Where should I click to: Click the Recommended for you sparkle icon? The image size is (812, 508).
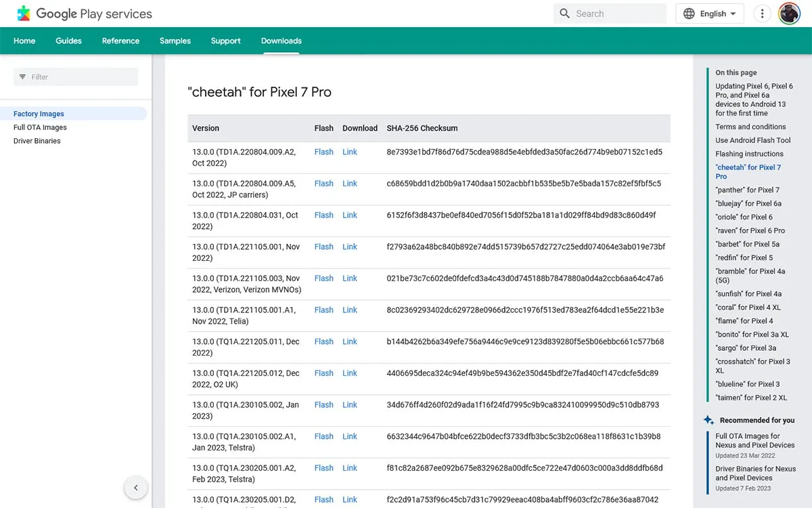[708, 420]
